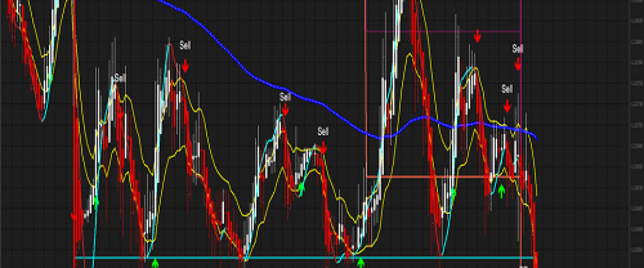Click the rightmost green up arrow

[502, 190]
